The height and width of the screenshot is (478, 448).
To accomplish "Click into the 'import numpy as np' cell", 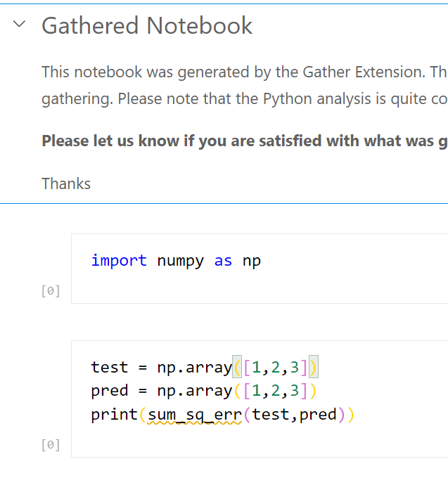I will (260, 269).
